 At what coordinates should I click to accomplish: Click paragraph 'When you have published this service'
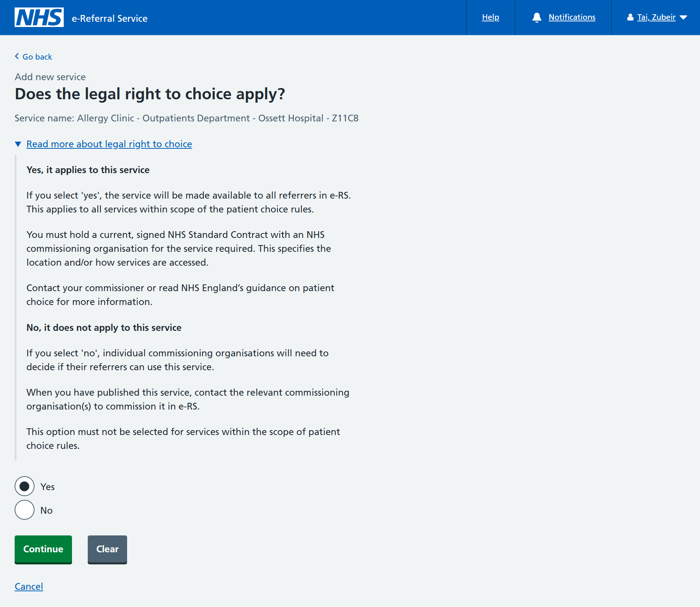click(x=188, y=399)
